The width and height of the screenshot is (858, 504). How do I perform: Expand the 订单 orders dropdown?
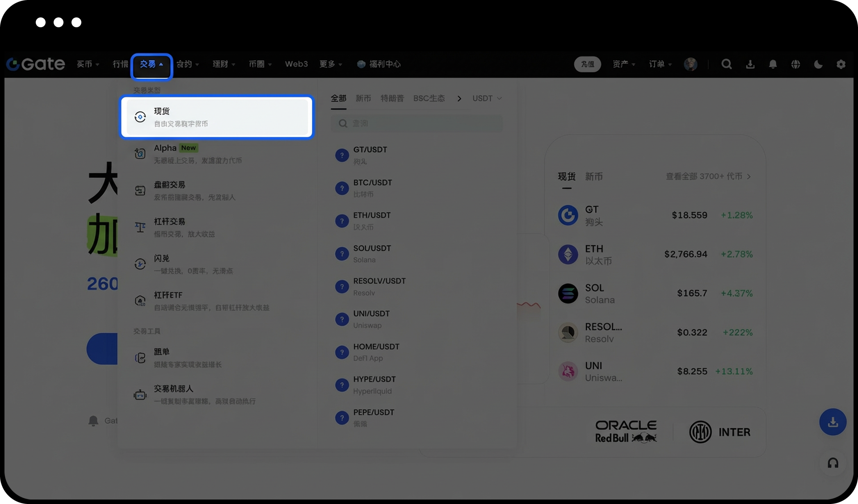click(660, 64)
